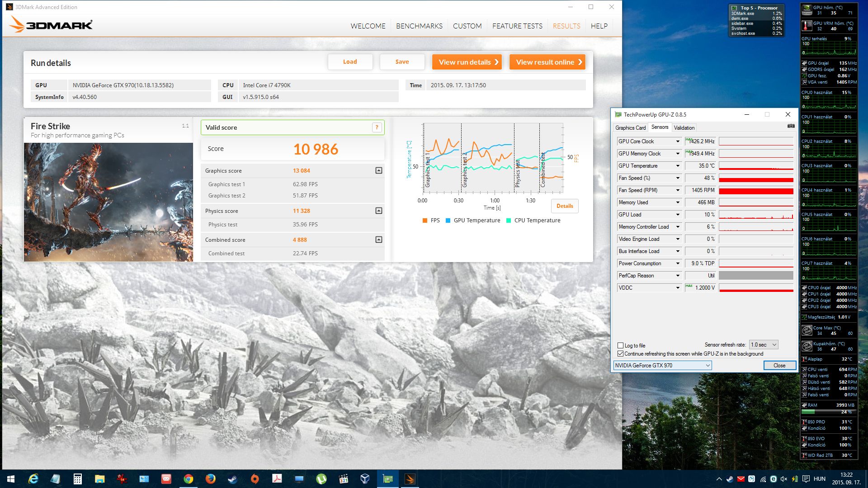Image resolution: width=868 pixels, height=488 pixels.
Task: Open the Windows Start menu
Action: click(11, 479)
